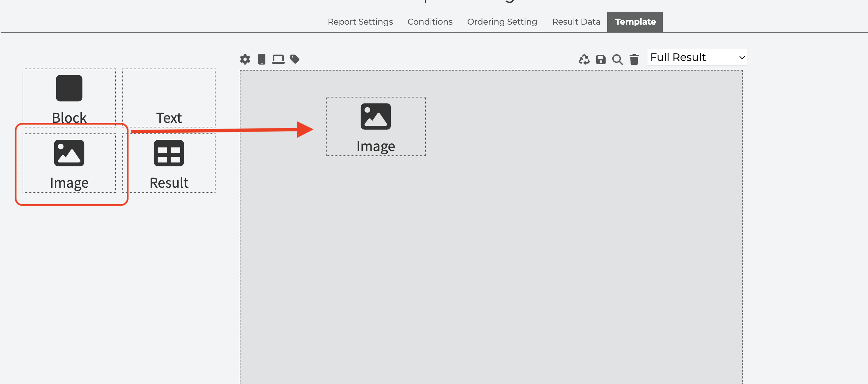Click the recycle icon

(584, 60)
